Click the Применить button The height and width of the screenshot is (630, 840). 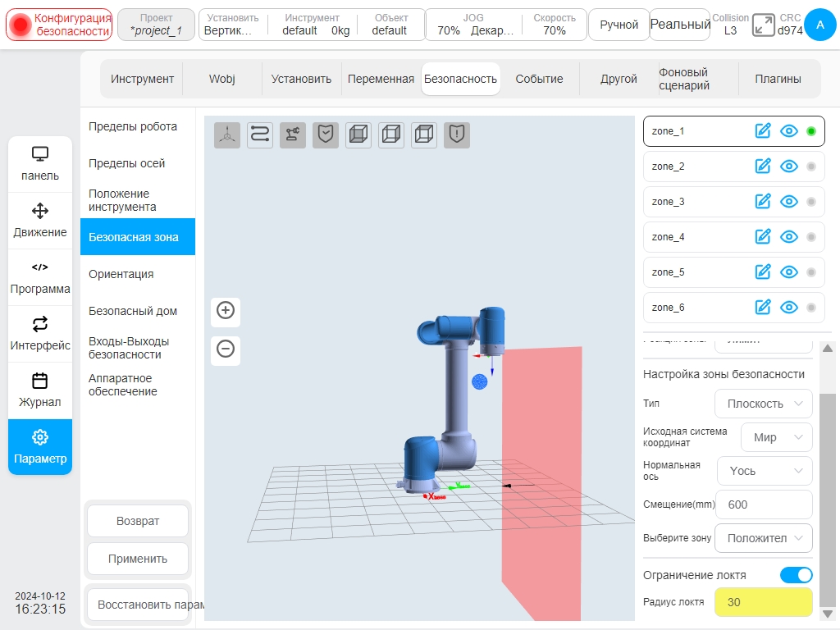[138, 559]
